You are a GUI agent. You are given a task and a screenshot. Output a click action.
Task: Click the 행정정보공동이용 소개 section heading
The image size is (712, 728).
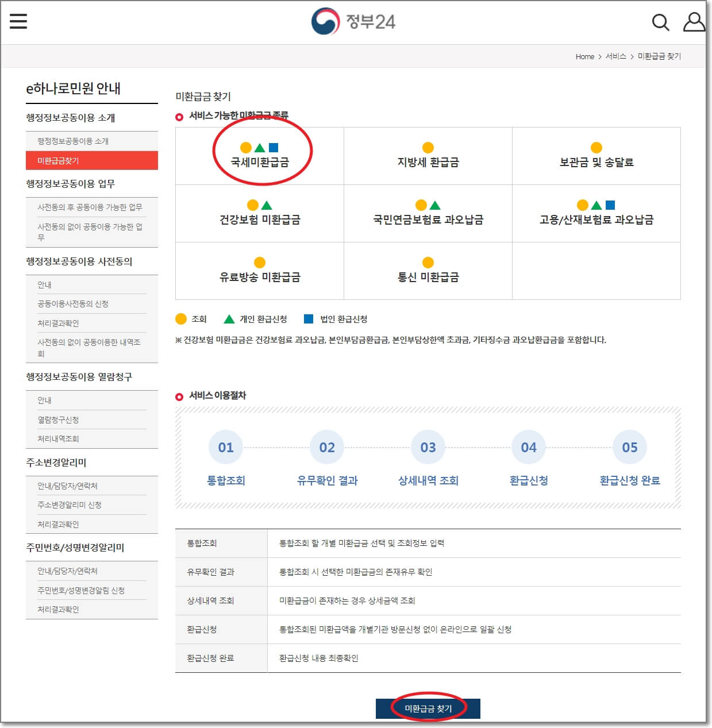[71, 118]
